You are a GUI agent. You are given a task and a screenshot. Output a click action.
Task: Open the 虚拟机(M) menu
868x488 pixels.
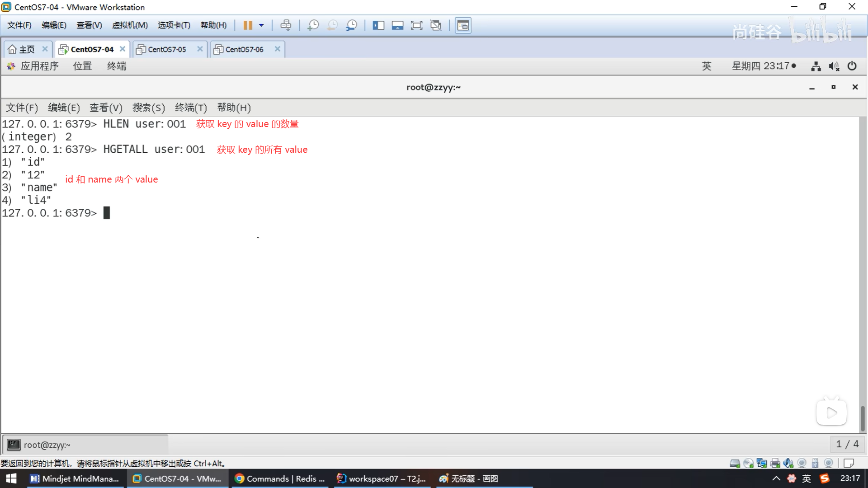point(130,25)
